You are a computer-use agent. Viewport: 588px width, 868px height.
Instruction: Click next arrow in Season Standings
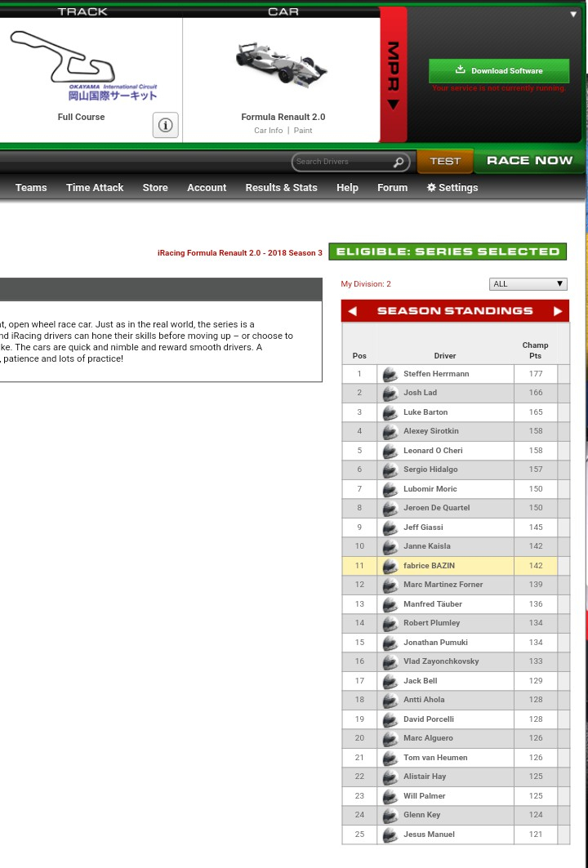pos(558,311)
